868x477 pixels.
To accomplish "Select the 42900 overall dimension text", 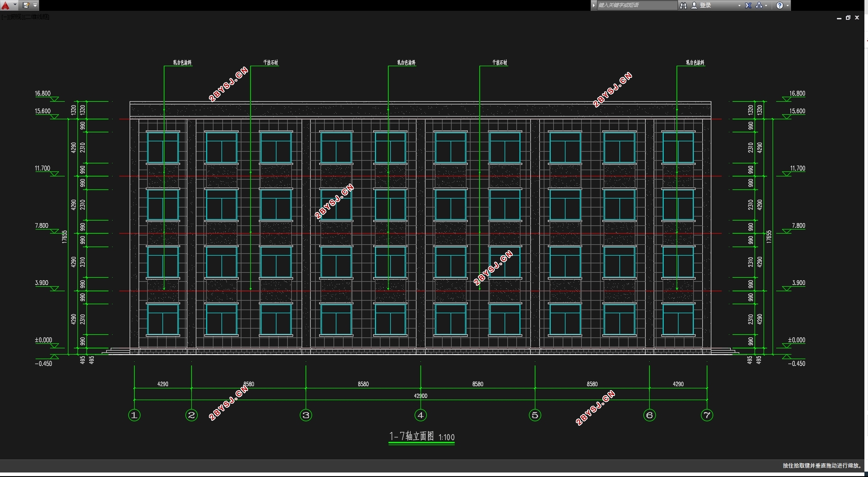I will [420, 396].
